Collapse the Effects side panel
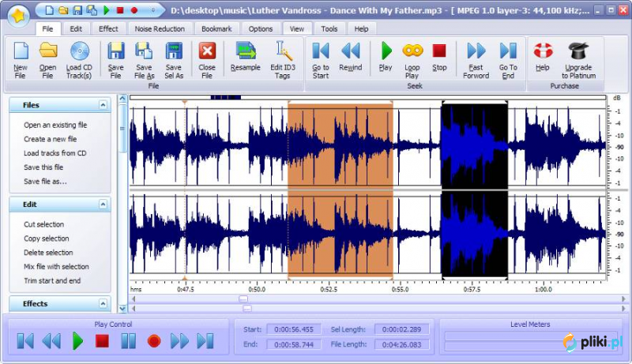Screen dimensions: 632x364 tap(103, 304)
